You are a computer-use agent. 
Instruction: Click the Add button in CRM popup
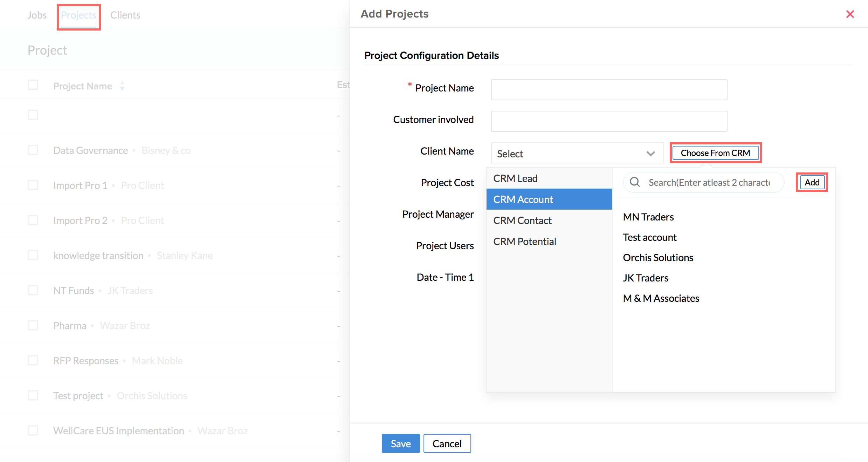pyautogui.click(x=812, y=182)
